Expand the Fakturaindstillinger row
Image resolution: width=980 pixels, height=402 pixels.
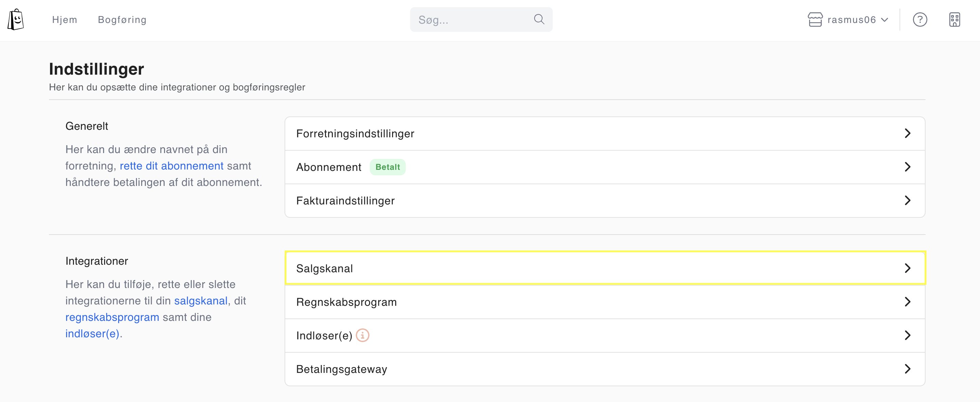[604, 200]
